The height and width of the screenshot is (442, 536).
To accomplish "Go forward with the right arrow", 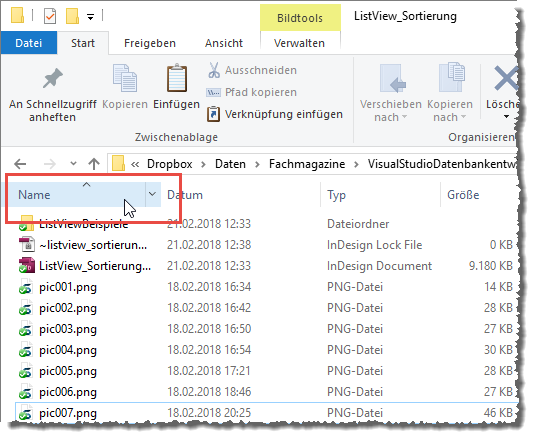I will point(50,164).
